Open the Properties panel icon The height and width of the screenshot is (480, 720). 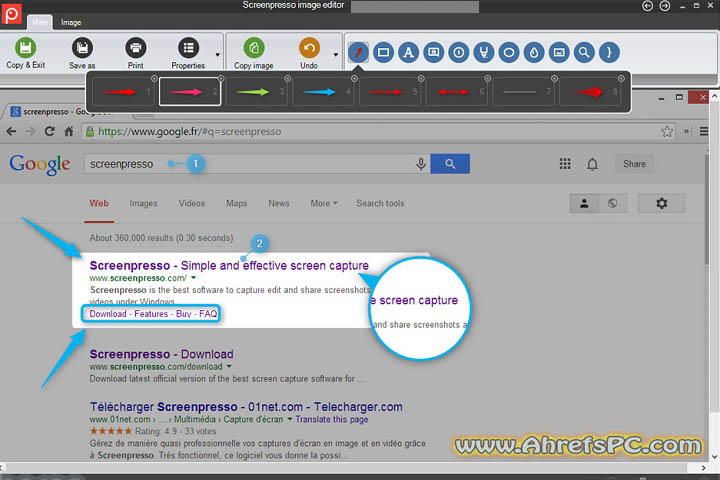pyautogui.click(x=188, y=48)
